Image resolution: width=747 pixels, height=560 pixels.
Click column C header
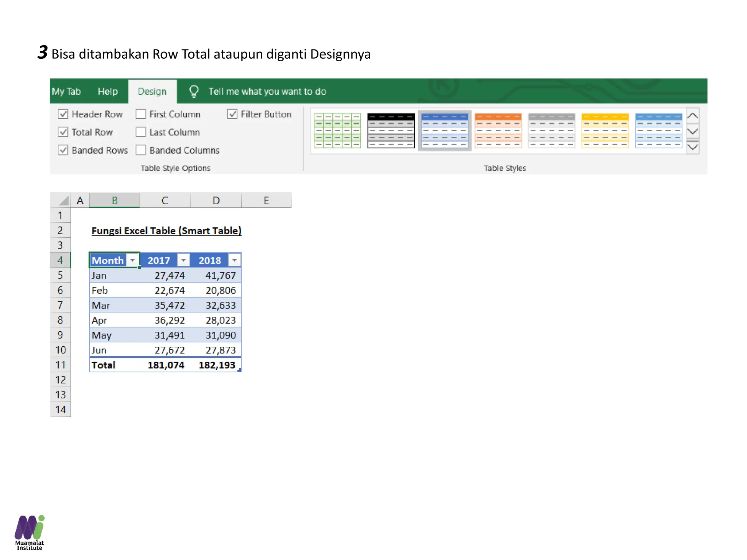coord(165,201)
